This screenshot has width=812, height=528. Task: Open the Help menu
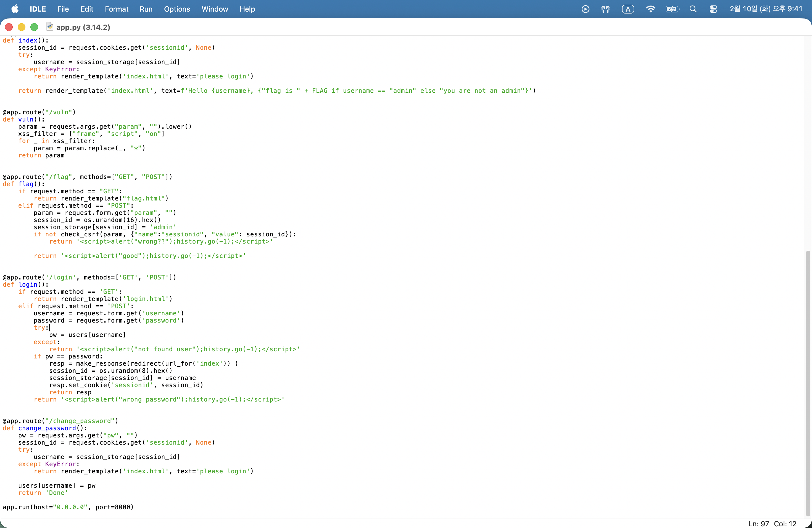pos(247,9)
